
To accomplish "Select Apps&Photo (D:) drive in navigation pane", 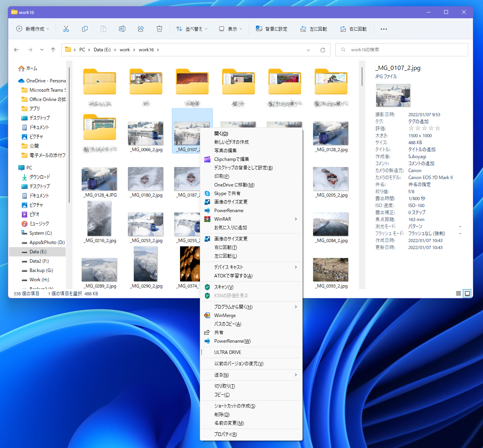I will (43, 242).
